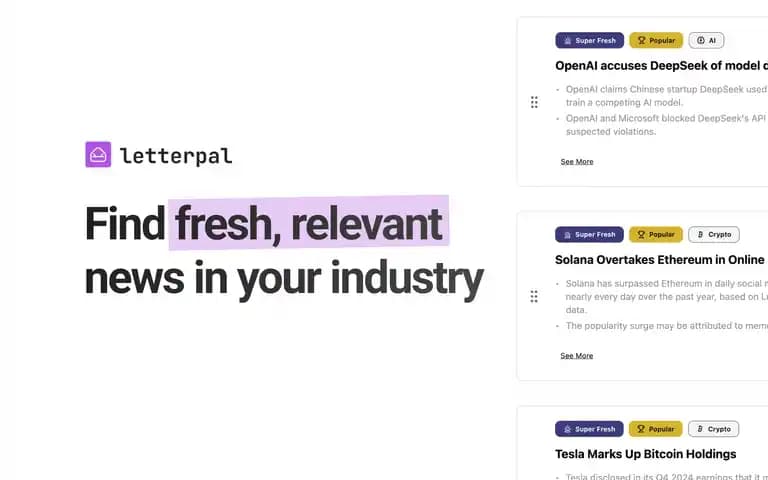Expand See More on the Solana article
768x480 pixels.
(576, 356)
